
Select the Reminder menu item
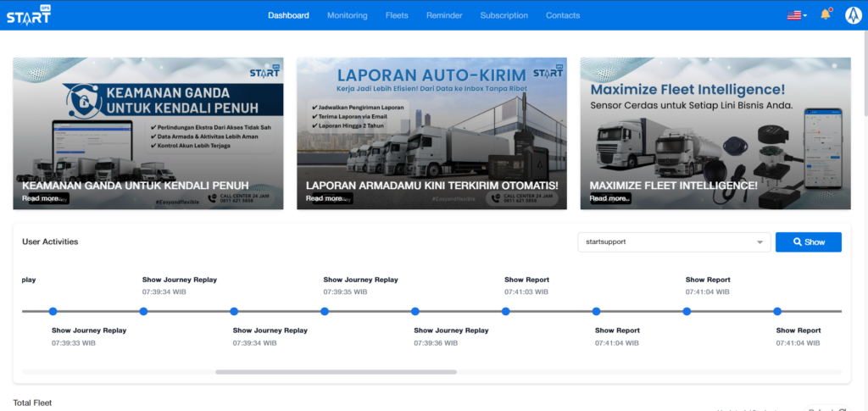[444, 15]
